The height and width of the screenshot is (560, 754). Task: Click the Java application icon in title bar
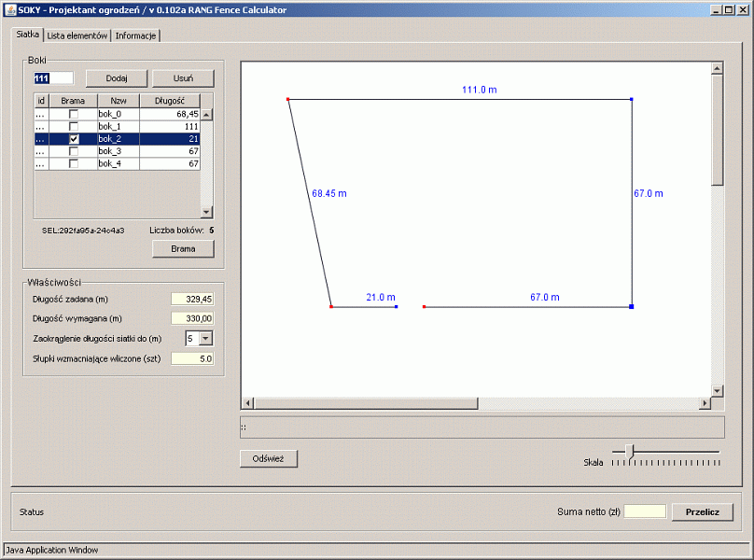pyautogui.click(x=9, y=9)
